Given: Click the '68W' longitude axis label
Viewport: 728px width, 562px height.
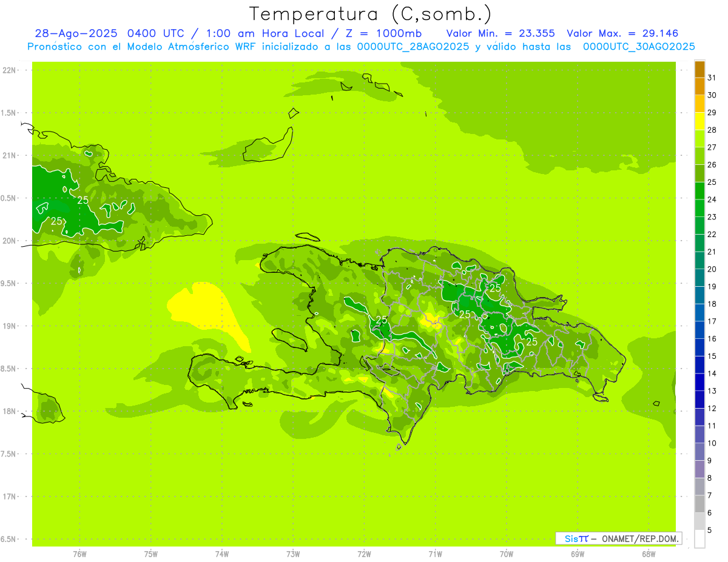Looking at the screenshot, I should (649, 554).
